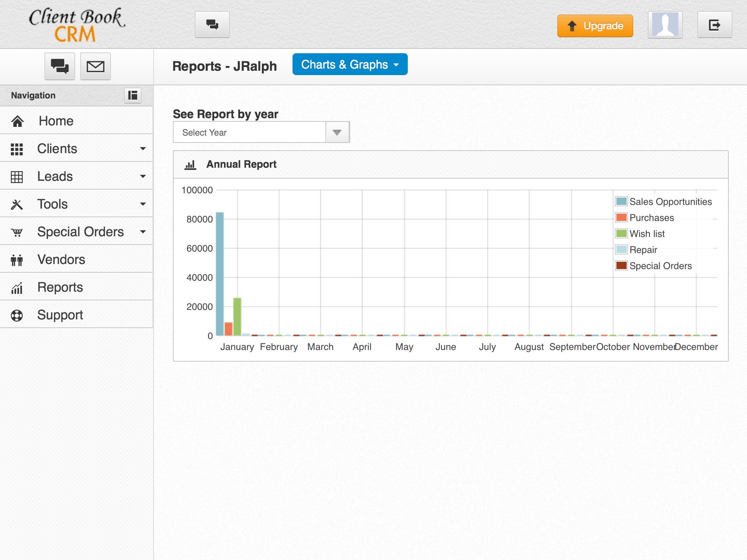This screenshot has width=747, height=560.
Task: Click the Sales Opportunities legend swatch
Action: click(x=621, y=201)
